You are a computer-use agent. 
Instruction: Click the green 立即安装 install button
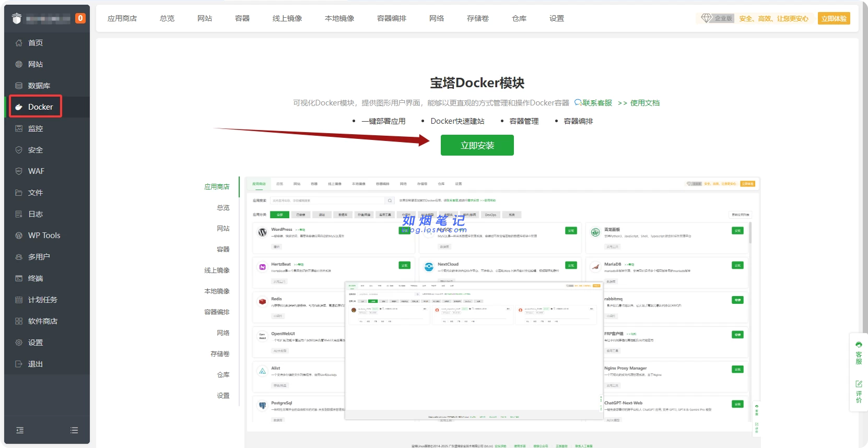click(477, 145)
